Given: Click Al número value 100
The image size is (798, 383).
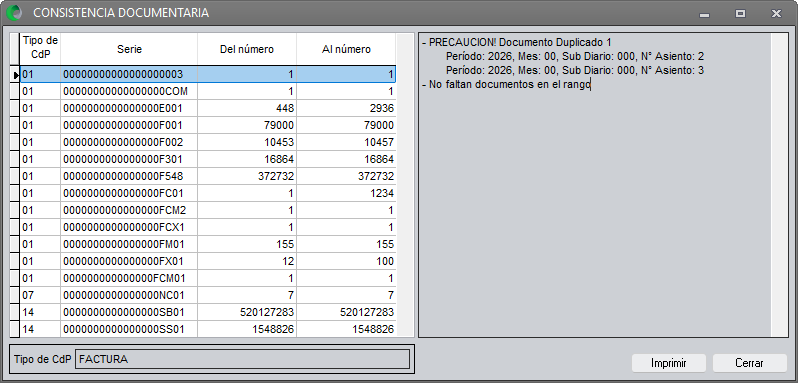Looking at the screenshot, I should tap(346, 261).
